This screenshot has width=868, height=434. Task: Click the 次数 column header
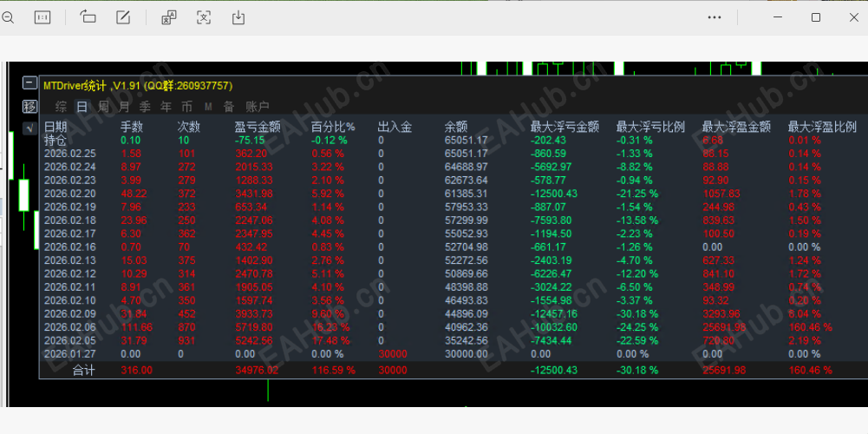pos(188,127)
